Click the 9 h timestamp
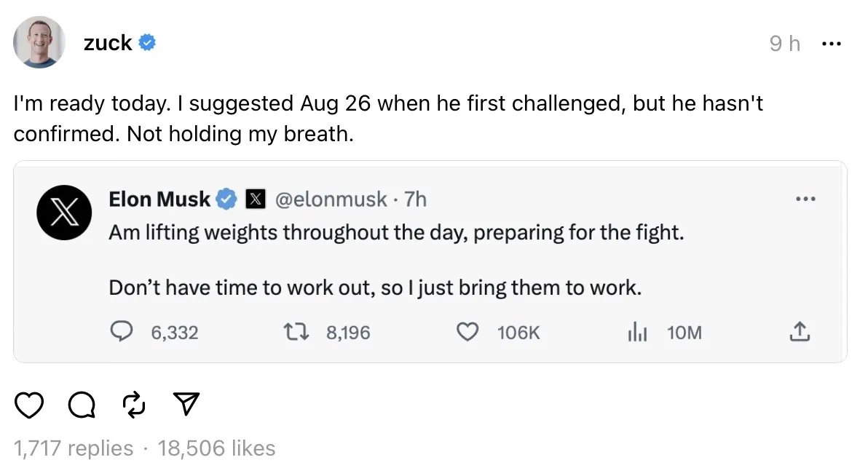 (x=784, y=44)
